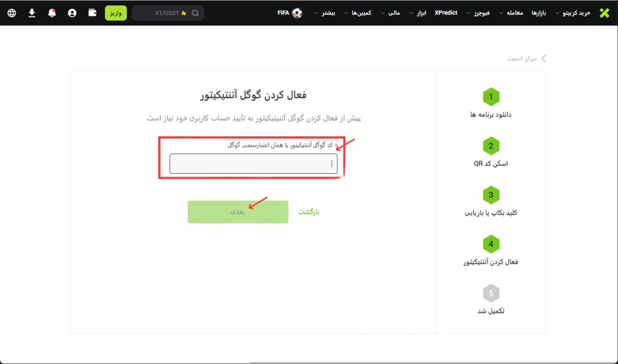Open the notifications bell

52,13
